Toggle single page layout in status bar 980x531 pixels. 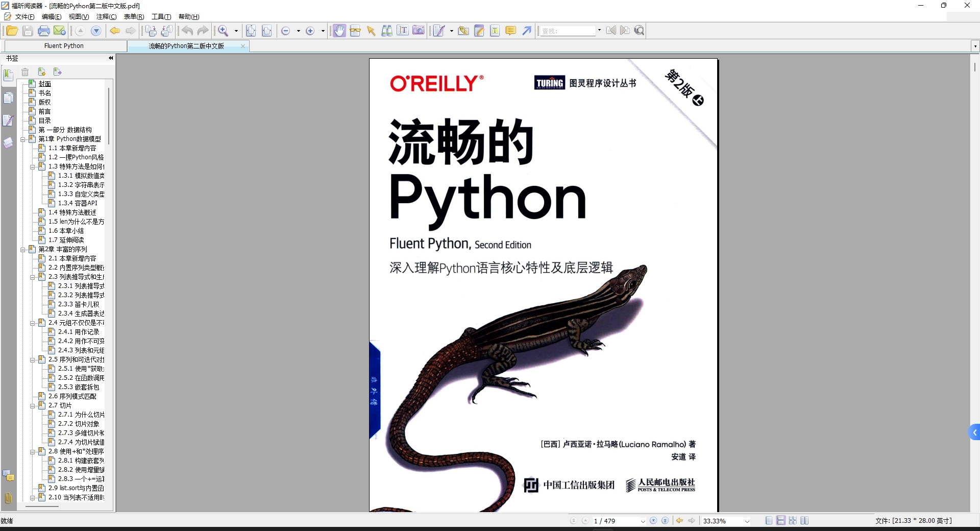click(x=769, y=521)
